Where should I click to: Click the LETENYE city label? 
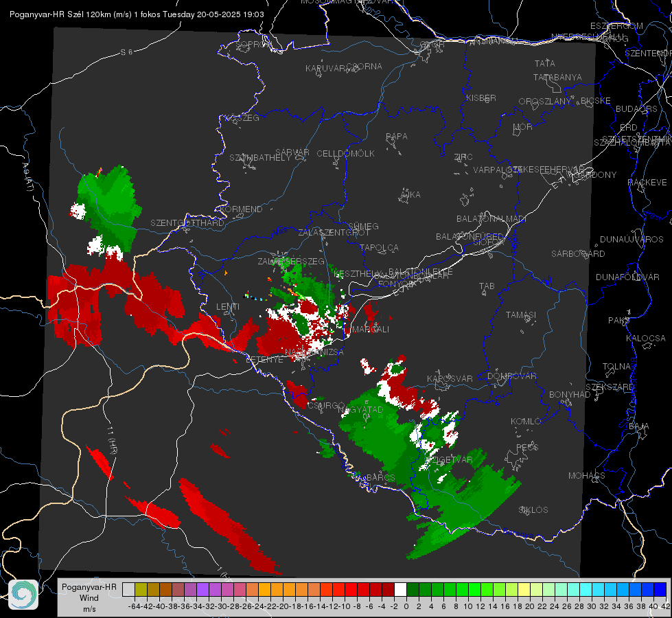click(x=264, y=360)
